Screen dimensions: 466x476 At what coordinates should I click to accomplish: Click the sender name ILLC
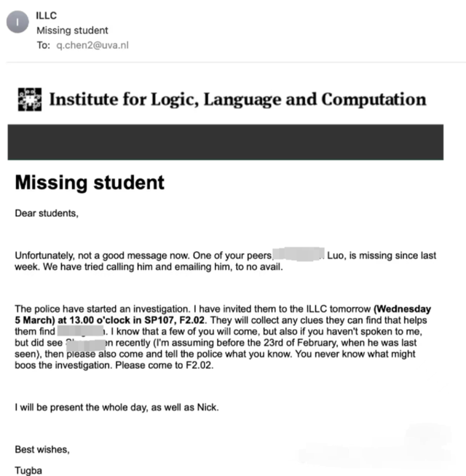(x=47, y=15)
